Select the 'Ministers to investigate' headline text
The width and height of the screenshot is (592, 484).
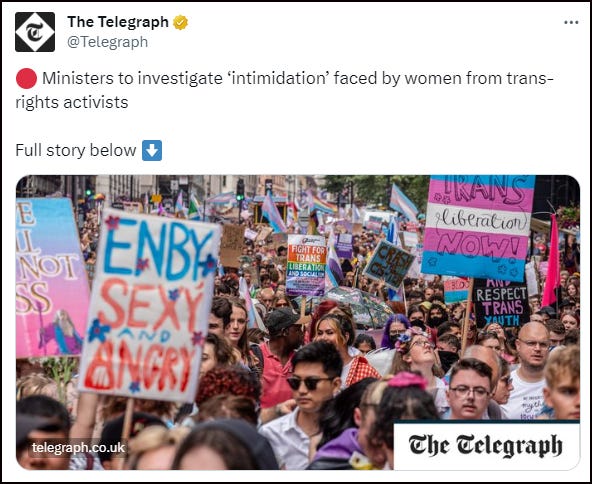(x=284, y=90)
